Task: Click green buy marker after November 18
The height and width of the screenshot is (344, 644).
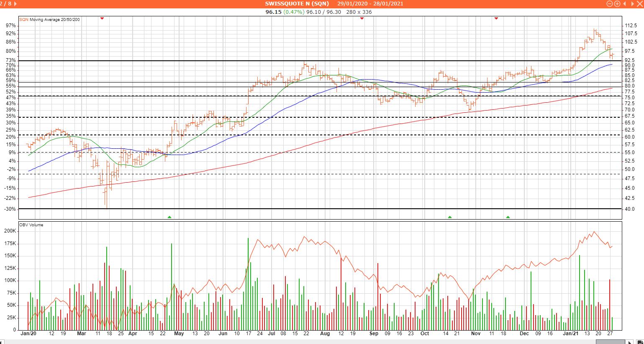Action: [508, 217]
